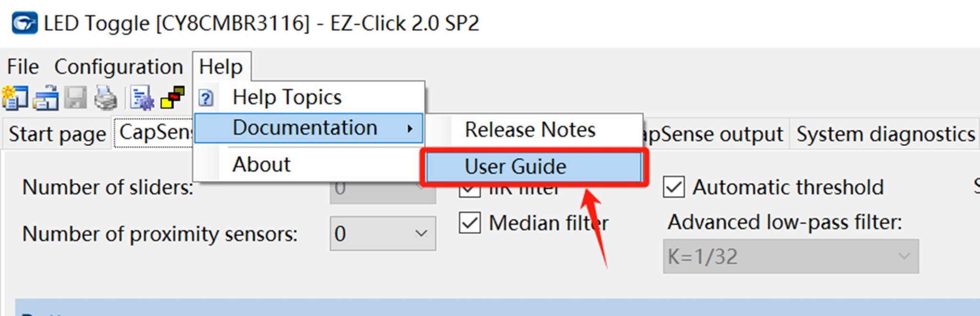Click the grayed save disk icon
980x316 pixels.
tap(76, 98)
